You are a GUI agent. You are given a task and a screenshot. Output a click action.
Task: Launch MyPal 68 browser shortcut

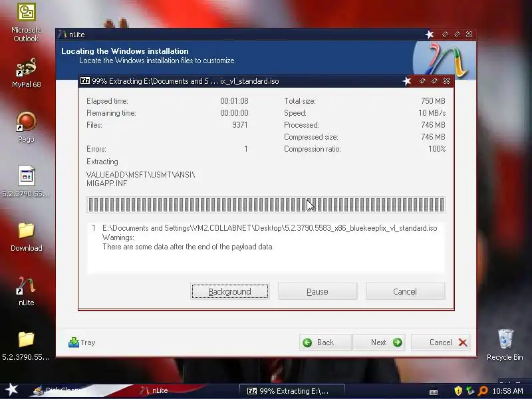coord(26,72)
